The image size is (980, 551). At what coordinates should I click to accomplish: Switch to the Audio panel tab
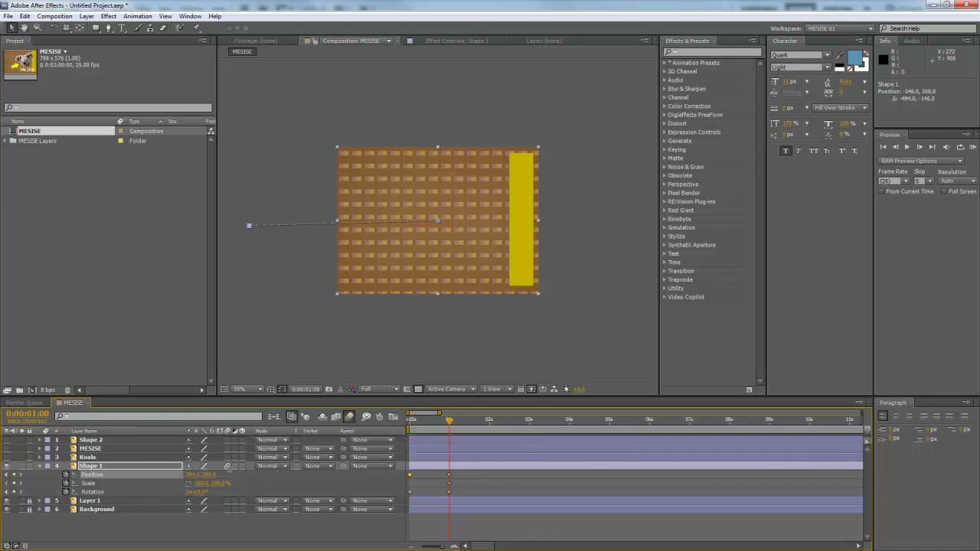point(912,41)
